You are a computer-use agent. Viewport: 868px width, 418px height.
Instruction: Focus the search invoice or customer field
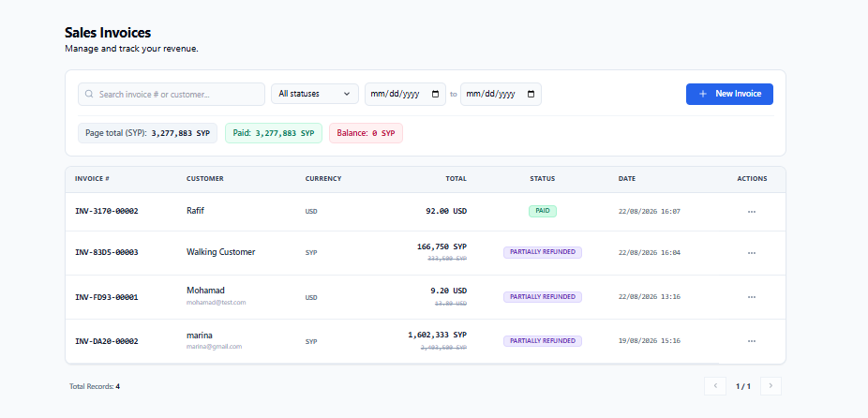(172, 94)
